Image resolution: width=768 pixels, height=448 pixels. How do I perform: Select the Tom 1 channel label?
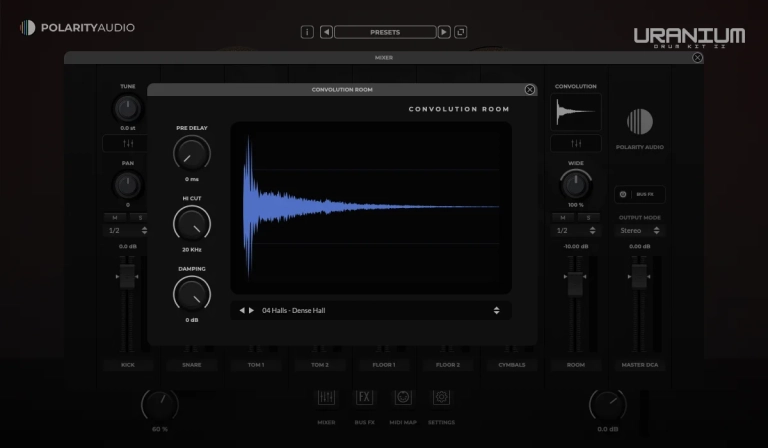point(256,365)
